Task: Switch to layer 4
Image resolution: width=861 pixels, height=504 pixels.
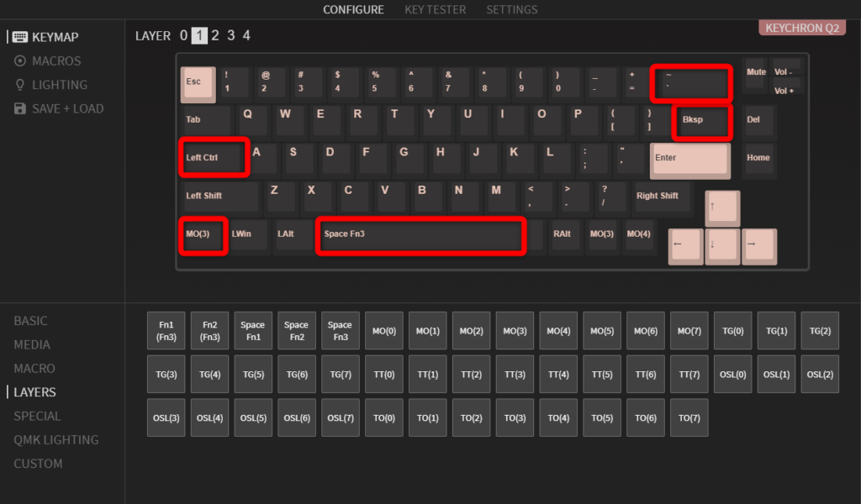Action: [x=246, y=35]
